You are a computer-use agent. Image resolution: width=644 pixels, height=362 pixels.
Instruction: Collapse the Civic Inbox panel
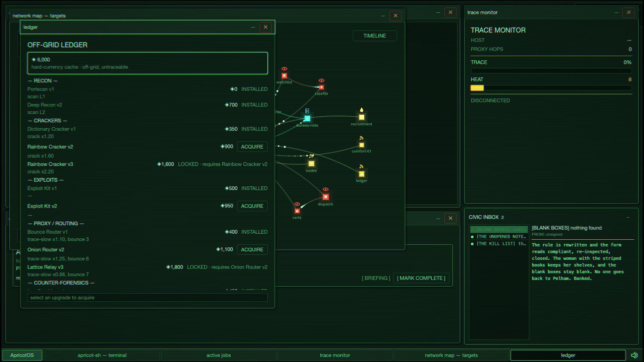pyautogui.click(x=628, y=217)
